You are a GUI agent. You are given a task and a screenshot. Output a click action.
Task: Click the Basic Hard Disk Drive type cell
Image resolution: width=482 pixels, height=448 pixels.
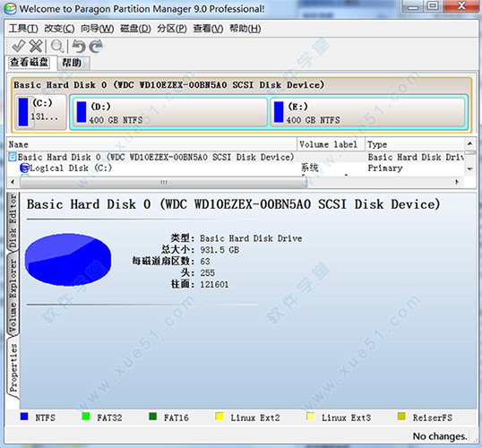416,157
